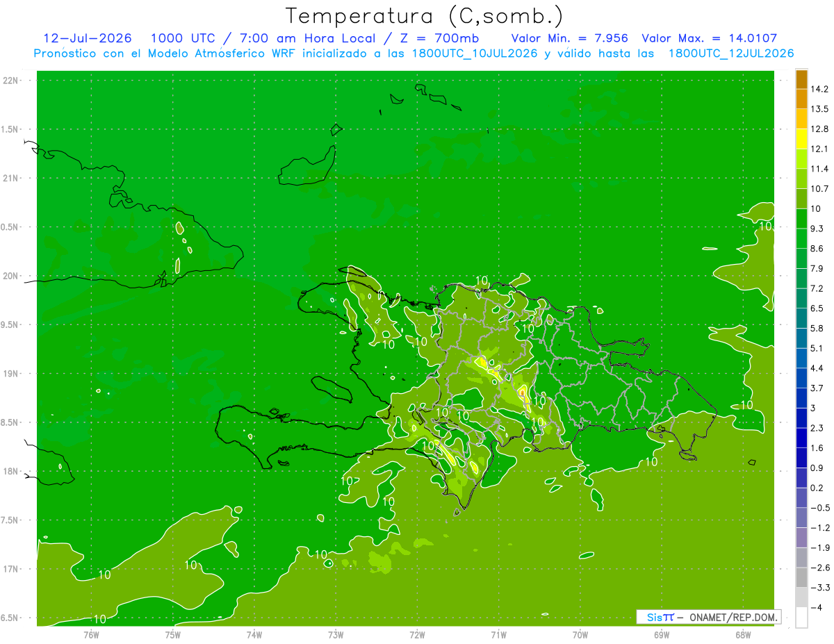Select the date text '12-Jul-2026'
834x644 pixels.
[88, 38]
